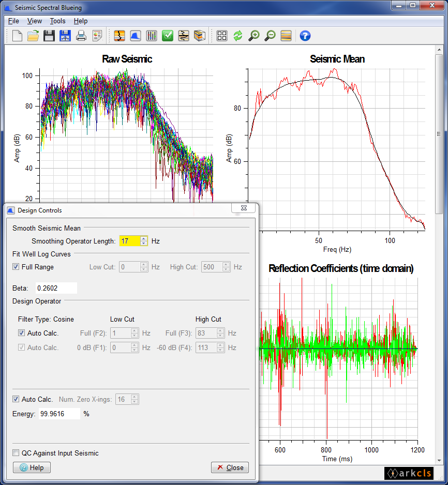Viewport: 448px width, 485px height.
Task: Close the Design Controls panel with X
Action: coord(244,208)
